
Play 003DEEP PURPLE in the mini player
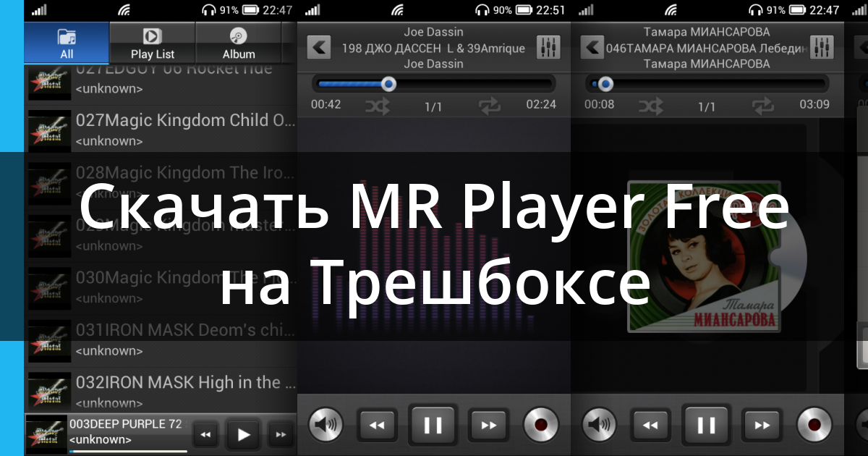244,434
